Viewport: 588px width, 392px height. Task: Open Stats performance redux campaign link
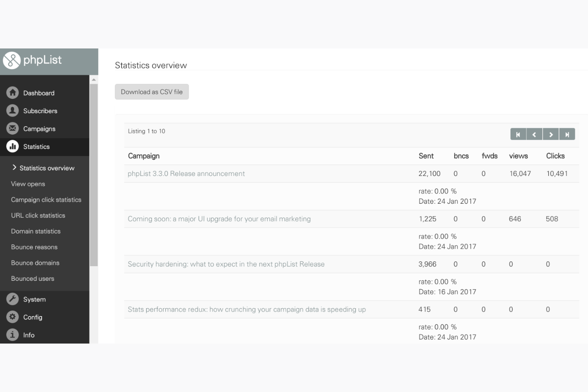coord(247,309)
